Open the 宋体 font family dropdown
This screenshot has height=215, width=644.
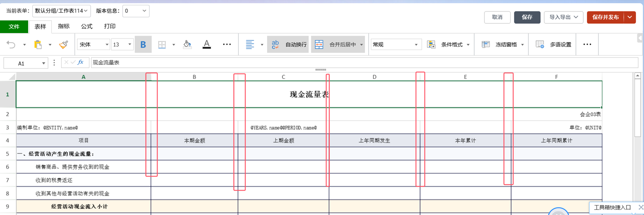(x=94, y=44)
